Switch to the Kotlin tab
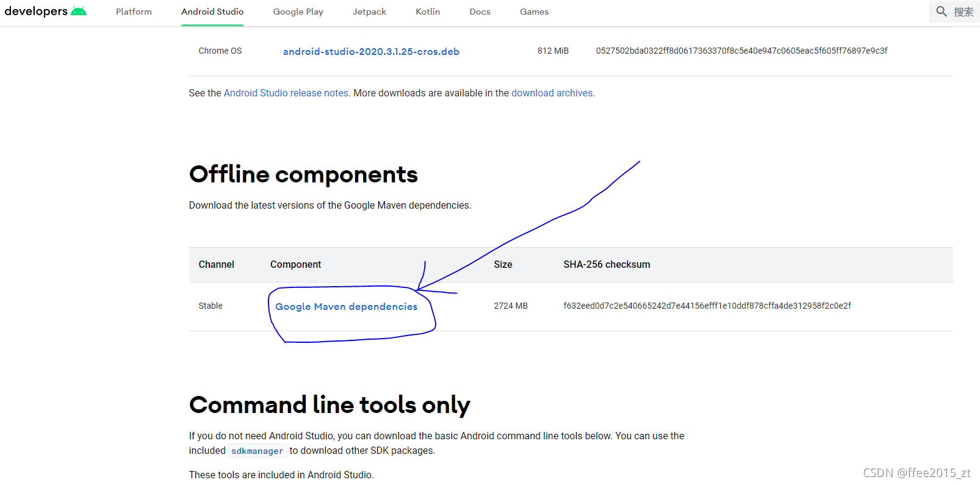Image resolution: width=980 pixels, height=485 pixels. (428, 12)
